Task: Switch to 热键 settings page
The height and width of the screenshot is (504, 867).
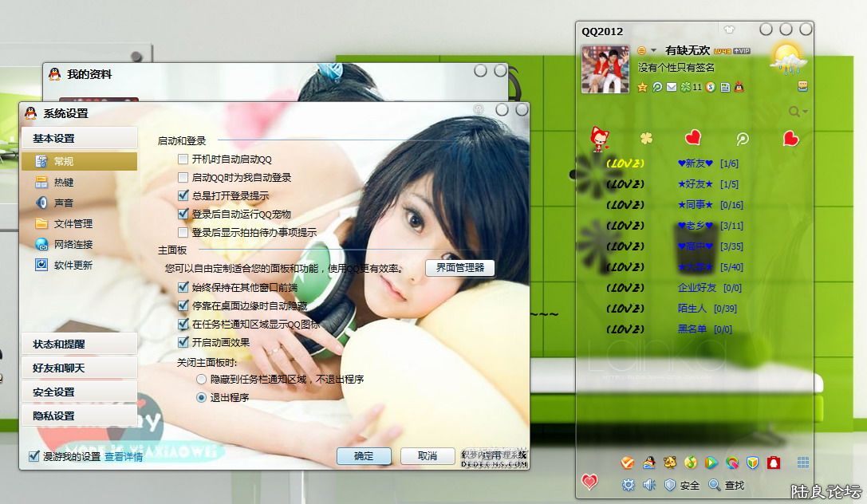Action: [x=64, y=183]
